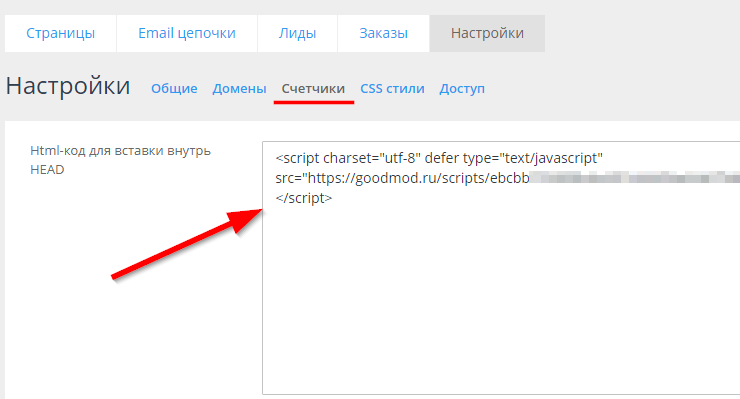Click the goodmod.ru script URL line
Viewport: 740px width, 399px height.
click(508, 178)
